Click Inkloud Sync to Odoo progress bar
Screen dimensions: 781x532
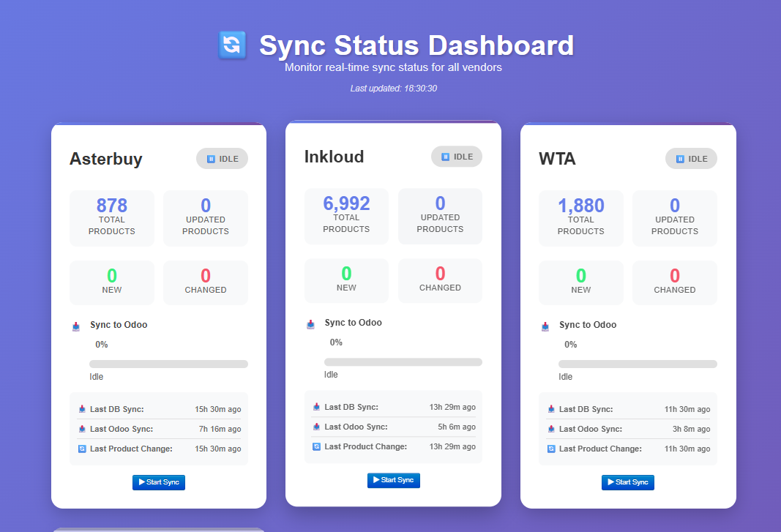[x=403, y=362]
